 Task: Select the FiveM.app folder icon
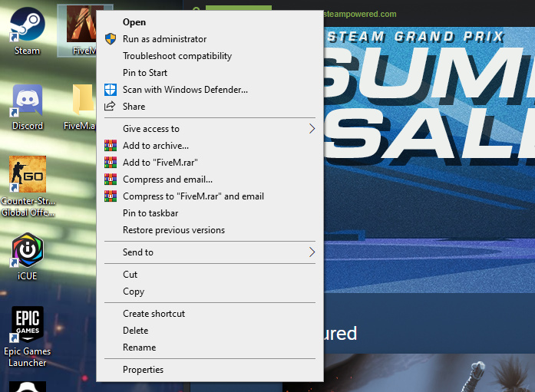point(83,100)
